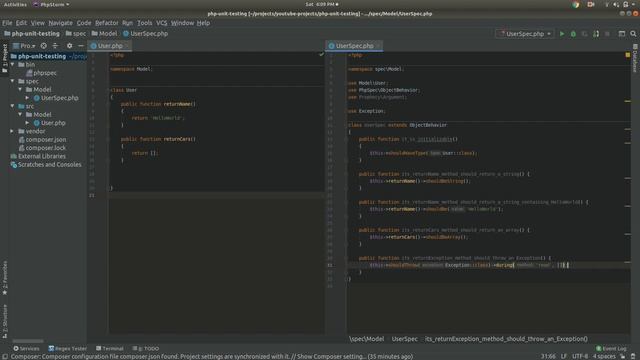Click the yellow inspection indicator in UserSpec editor
640x360 pixels.
point(628,55)
